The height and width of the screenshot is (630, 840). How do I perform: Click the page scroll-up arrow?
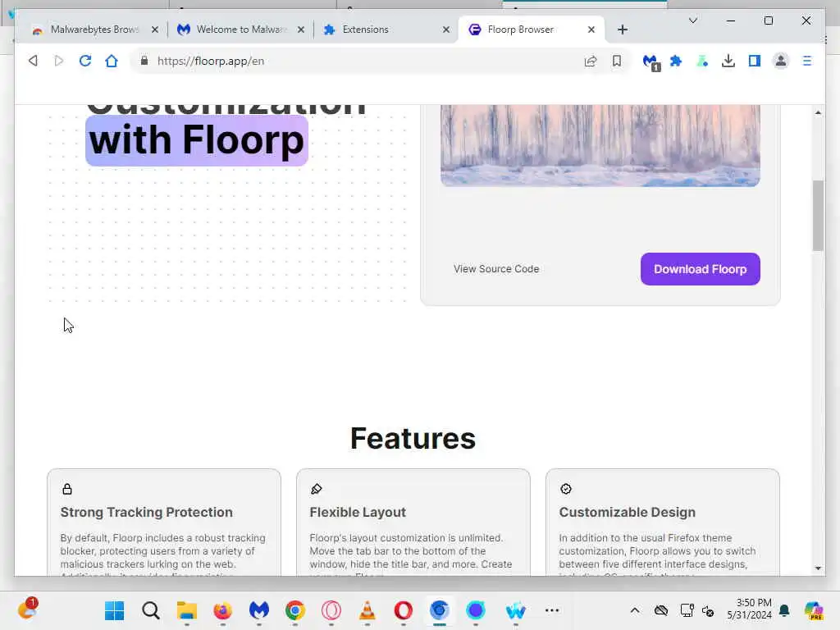[x=818, y=112]
